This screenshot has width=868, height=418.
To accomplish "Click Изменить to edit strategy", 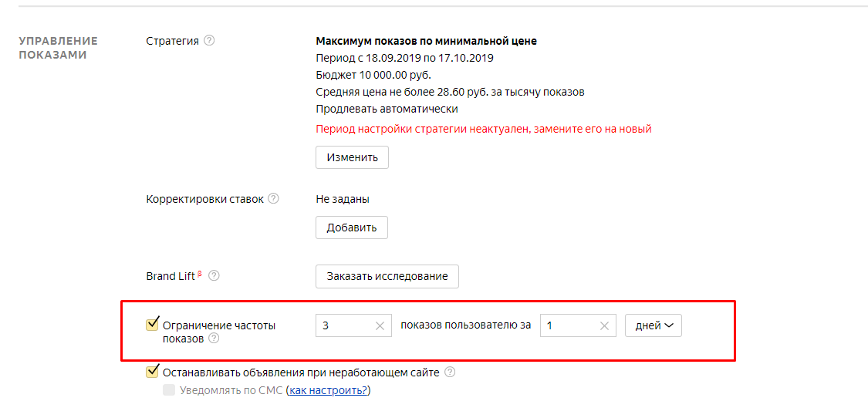I will (x=352, y=157).
